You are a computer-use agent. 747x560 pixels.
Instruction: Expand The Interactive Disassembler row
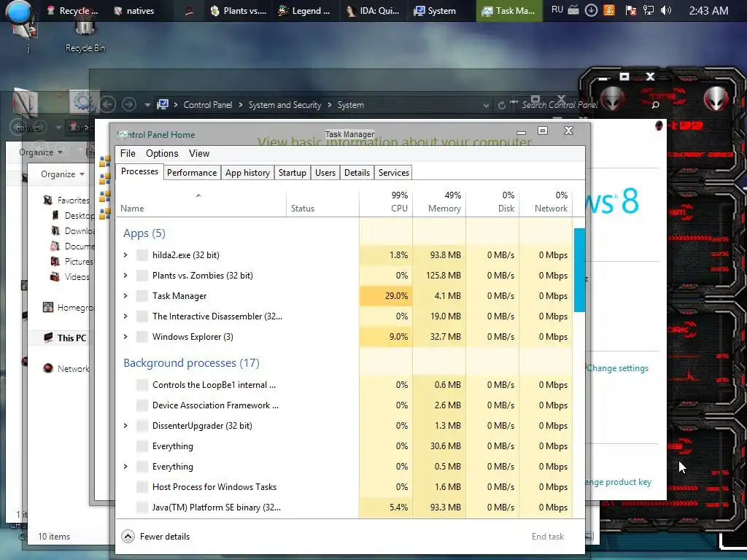pyautogui.click(x=125, y=316)
